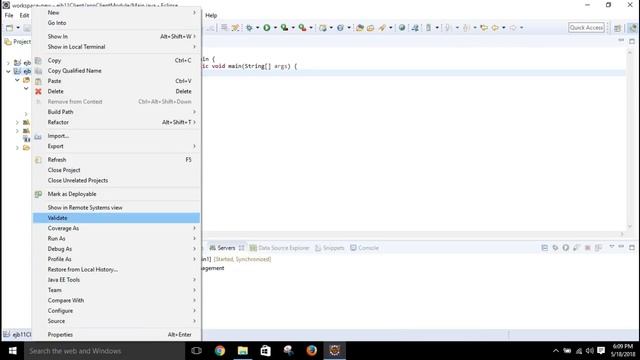Collapse the second ejb project tree node

8,71
